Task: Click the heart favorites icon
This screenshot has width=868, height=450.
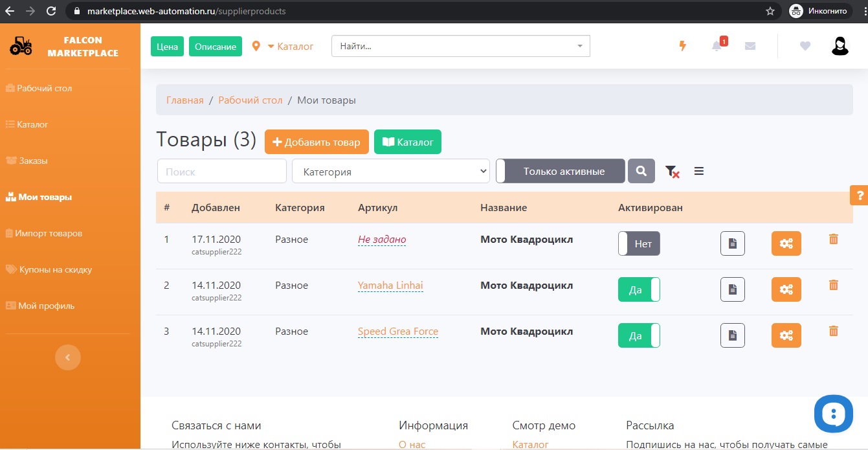Action: point(805,46)
